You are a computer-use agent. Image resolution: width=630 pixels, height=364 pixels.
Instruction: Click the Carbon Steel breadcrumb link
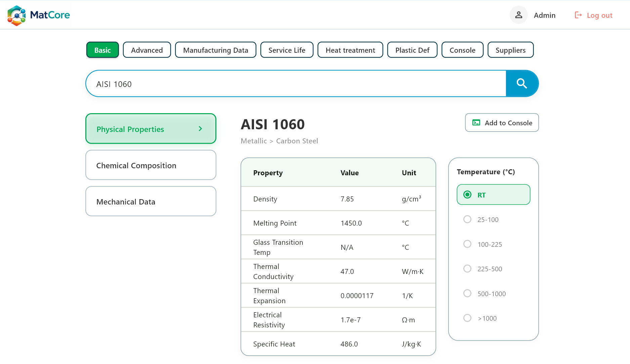(x=297, y=141)
